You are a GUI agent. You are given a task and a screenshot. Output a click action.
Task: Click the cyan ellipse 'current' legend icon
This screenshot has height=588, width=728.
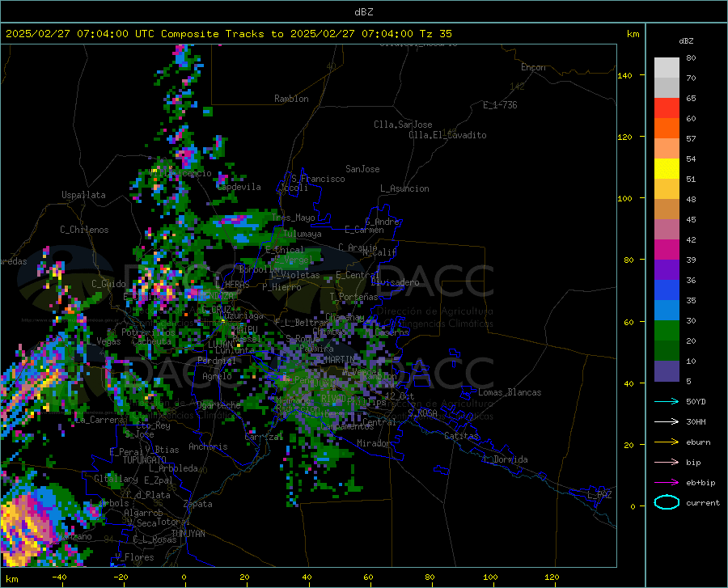pos(667,502)
